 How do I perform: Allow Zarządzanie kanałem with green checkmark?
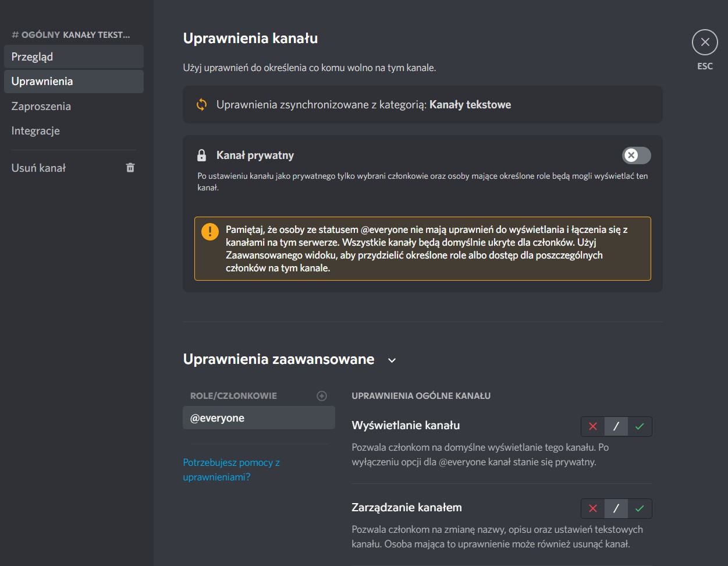(640, 508)
